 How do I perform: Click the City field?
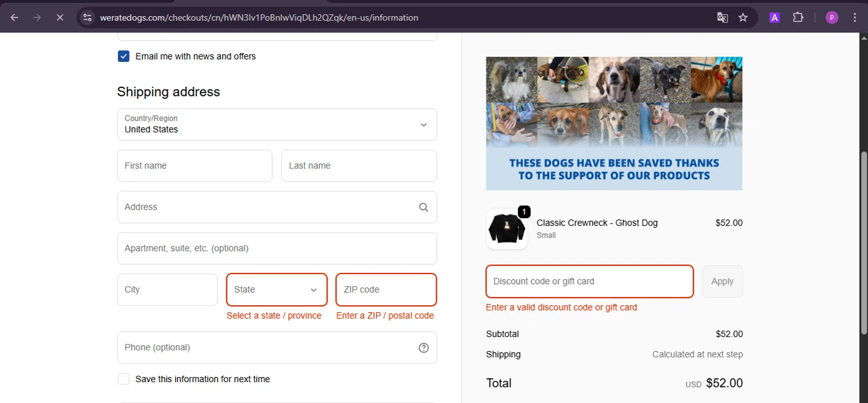[167, 290]
